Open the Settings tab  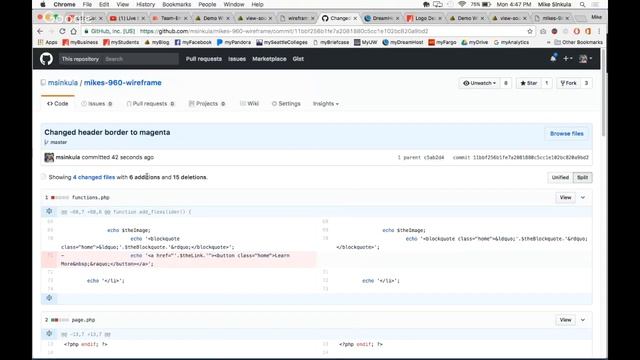286,104
